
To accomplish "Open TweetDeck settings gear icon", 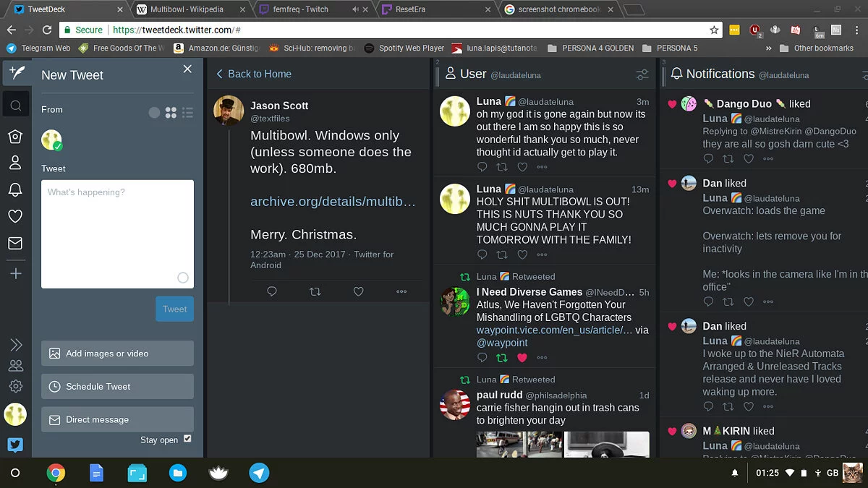I will point(15,386).
